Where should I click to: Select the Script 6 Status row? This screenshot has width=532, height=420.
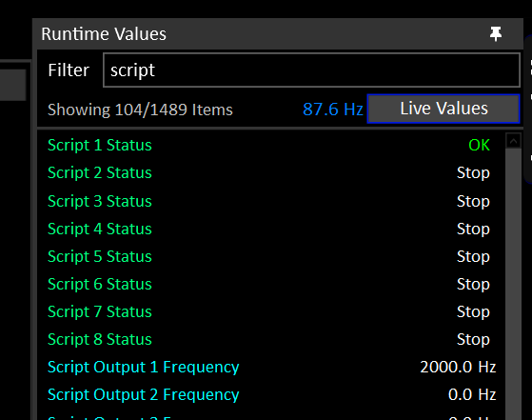coord(270,284)
